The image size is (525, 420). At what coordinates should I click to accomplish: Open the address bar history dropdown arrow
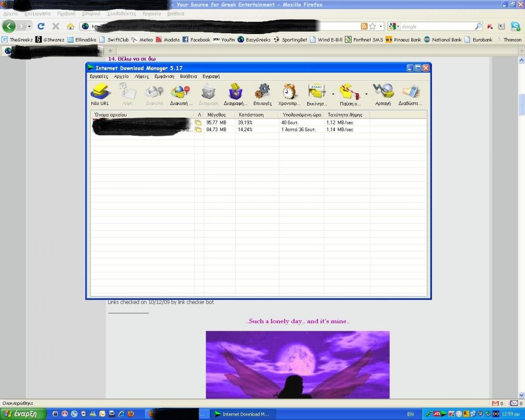[x=381, y=26]
